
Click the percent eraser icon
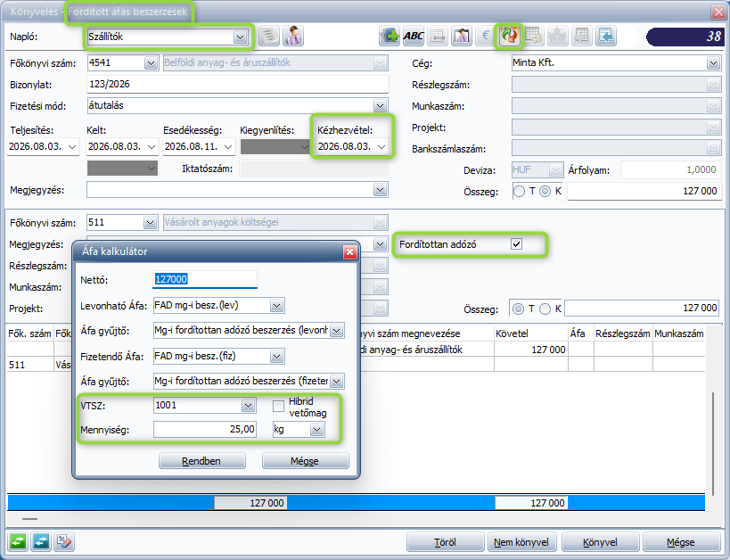coord(64,541)
